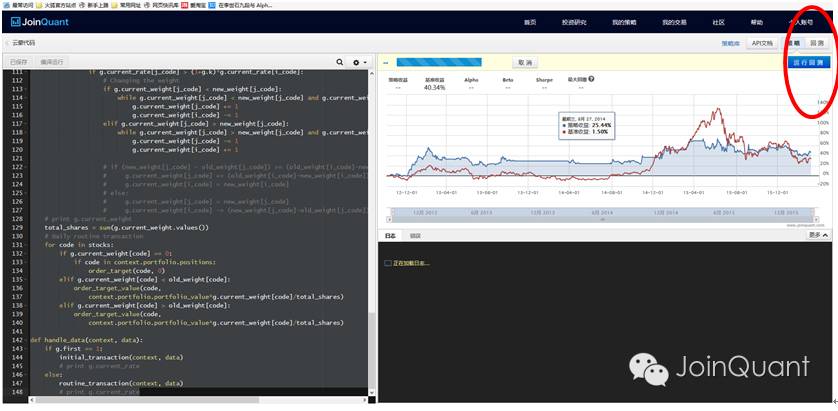Click the blue backtest progress bar
838x411 pixels.
[439, 63]
